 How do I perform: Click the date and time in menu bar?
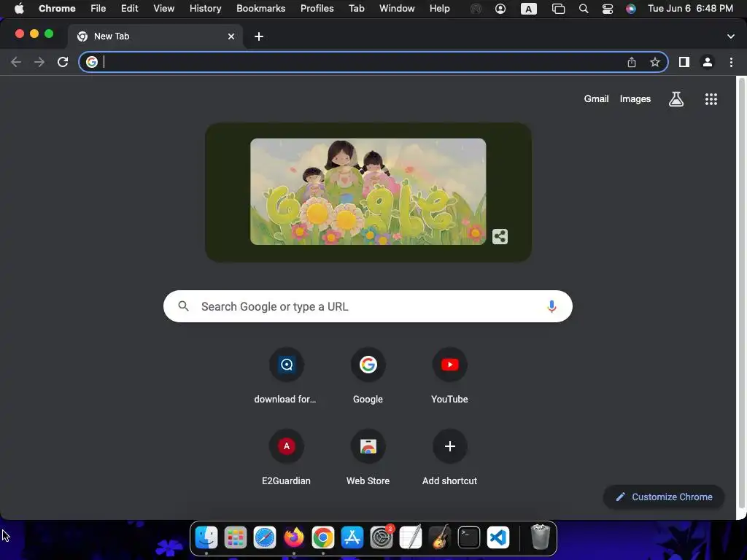point(690,9)
